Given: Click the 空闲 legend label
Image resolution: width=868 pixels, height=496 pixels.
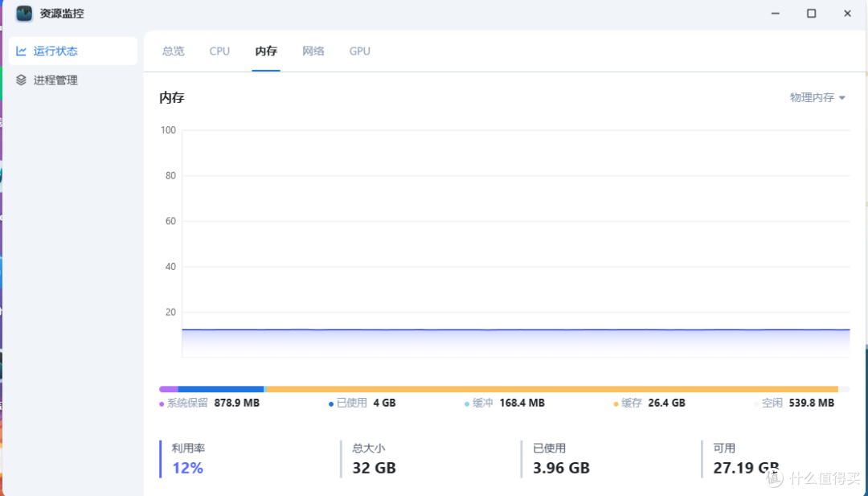Looking at the screenshot, I should (x=772, y=403).
